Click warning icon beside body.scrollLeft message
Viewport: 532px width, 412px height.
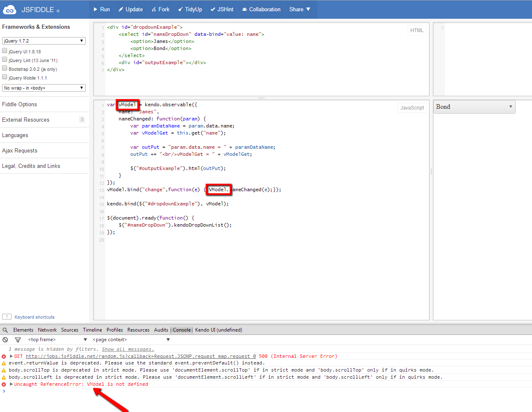(x=4, y=377)
